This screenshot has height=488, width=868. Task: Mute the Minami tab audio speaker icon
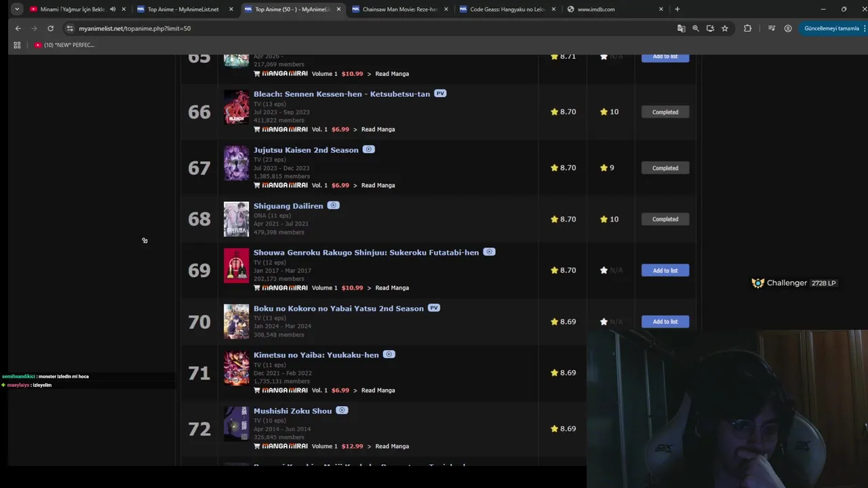pyautogui.click(x=113, y=9)
